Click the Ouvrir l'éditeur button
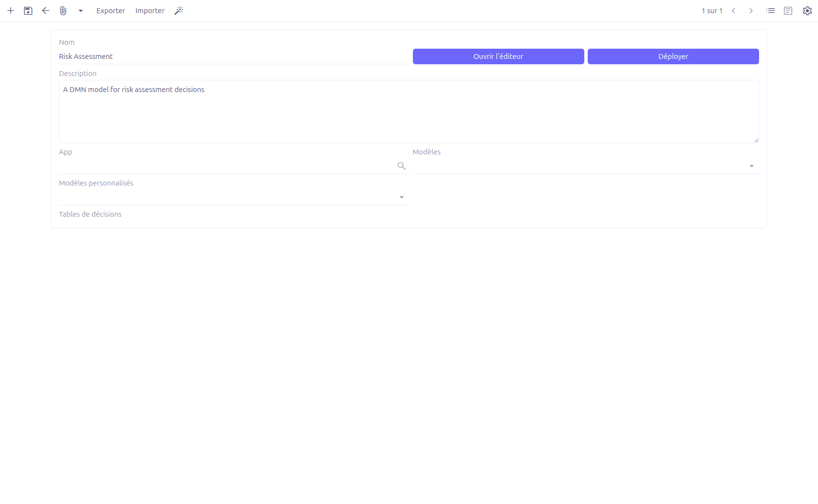The image size is (818, 504). 498,56
